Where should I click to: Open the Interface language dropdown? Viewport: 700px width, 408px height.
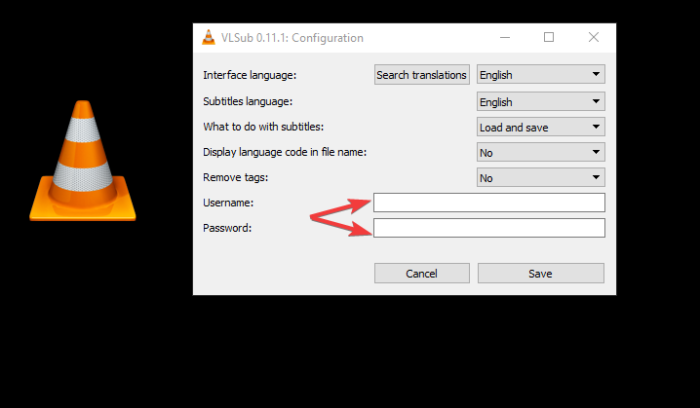pos(541,75)
